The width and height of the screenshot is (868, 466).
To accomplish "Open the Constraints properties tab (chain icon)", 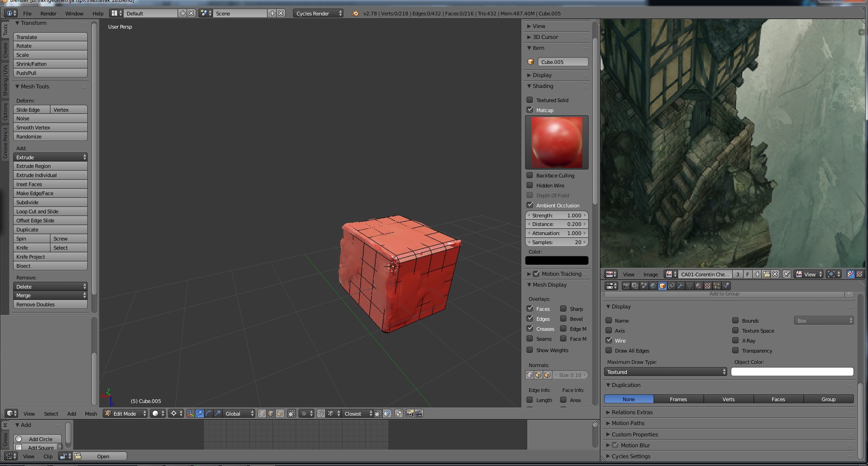I will pos(671,286).
